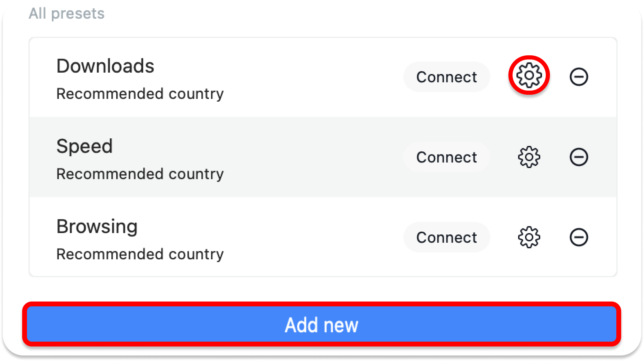Choose the Browsing preset name

pos(97,226)
